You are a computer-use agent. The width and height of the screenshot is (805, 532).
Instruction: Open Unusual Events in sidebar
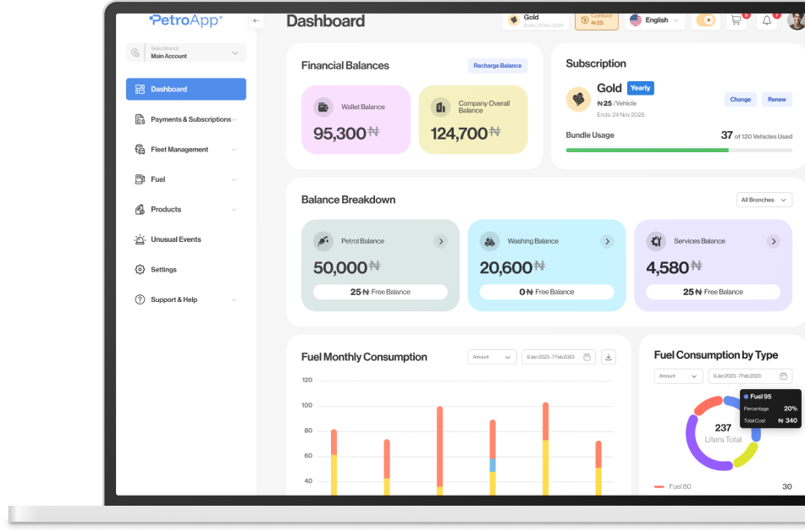coord(176,239)
